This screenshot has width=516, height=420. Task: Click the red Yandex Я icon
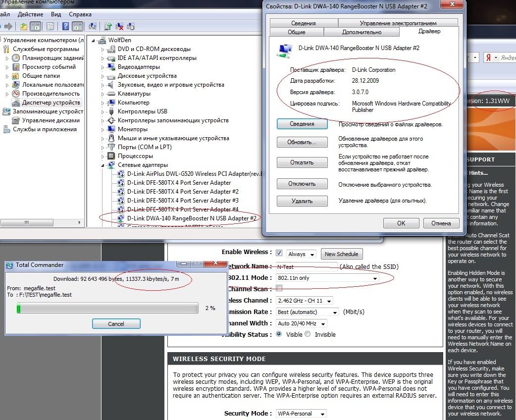coord(488,57)
